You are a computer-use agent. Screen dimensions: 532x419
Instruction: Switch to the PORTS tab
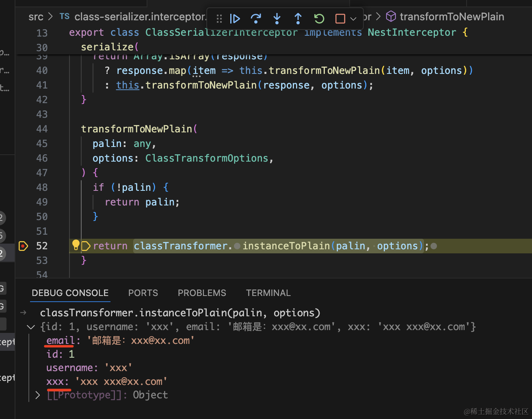[143, 293]
